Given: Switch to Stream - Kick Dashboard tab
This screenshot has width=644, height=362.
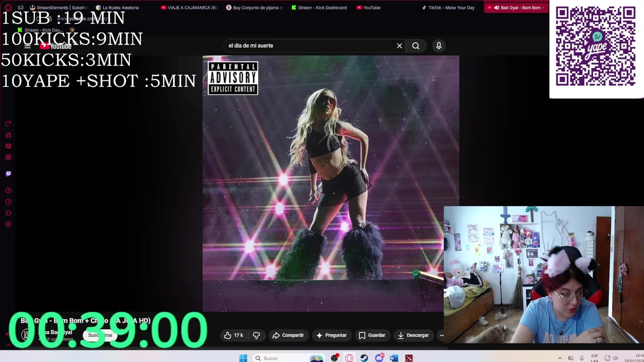Looking at the screenshot, I should click(x=319, y=8).
